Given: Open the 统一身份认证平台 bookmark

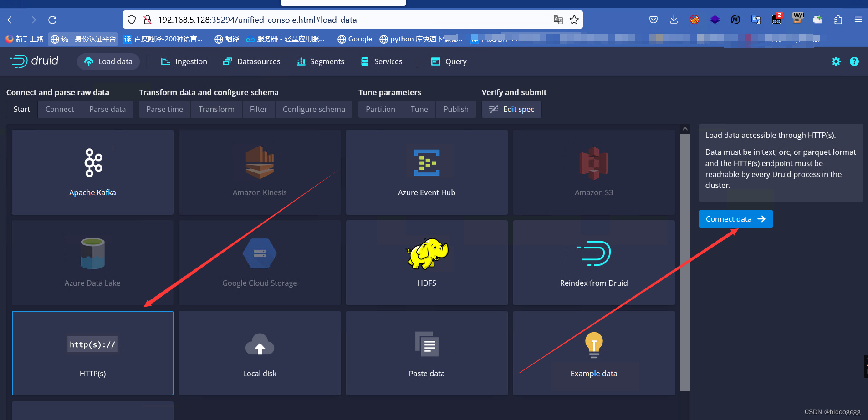Looking at the screenshot, I should coord(83,39).
